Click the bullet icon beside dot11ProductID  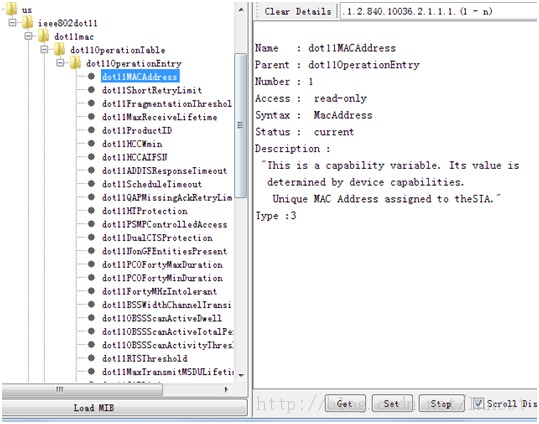point(91,130)
